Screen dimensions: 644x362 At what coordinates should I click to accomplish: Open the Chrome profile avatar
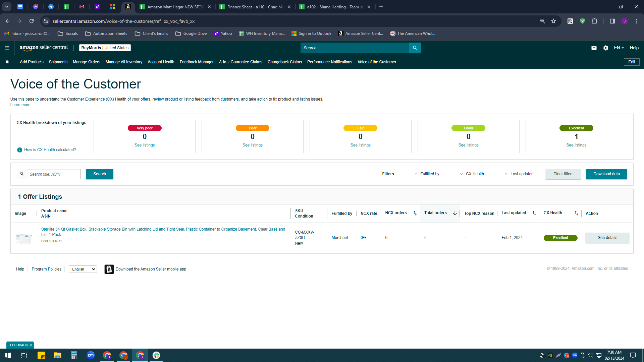point(625,21)
